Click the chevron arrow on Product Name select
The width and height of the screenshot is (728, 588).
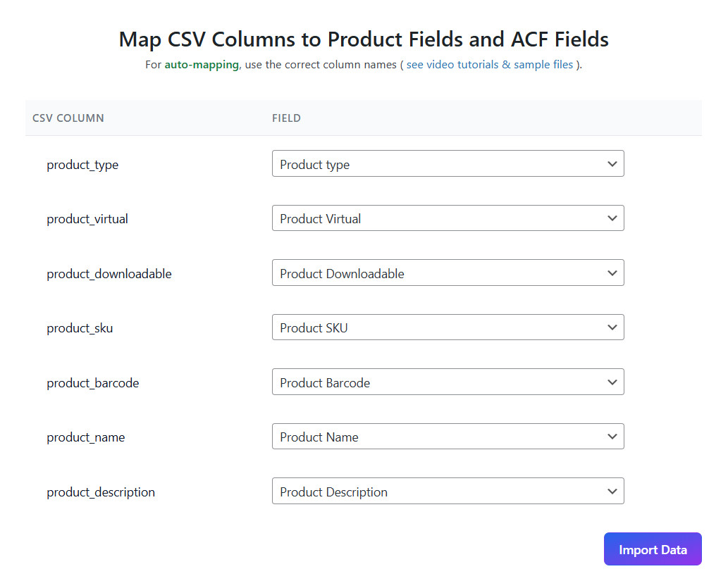[x=612, y=436]
